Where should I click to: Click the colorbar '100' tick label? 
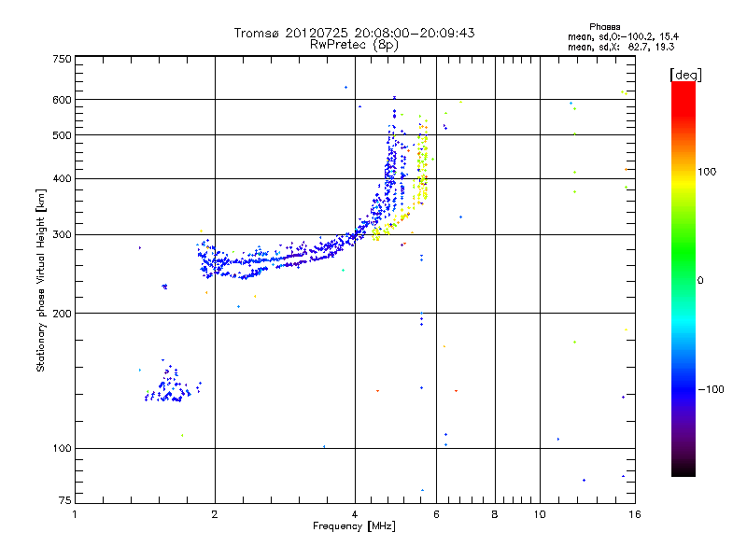(707, 172)
